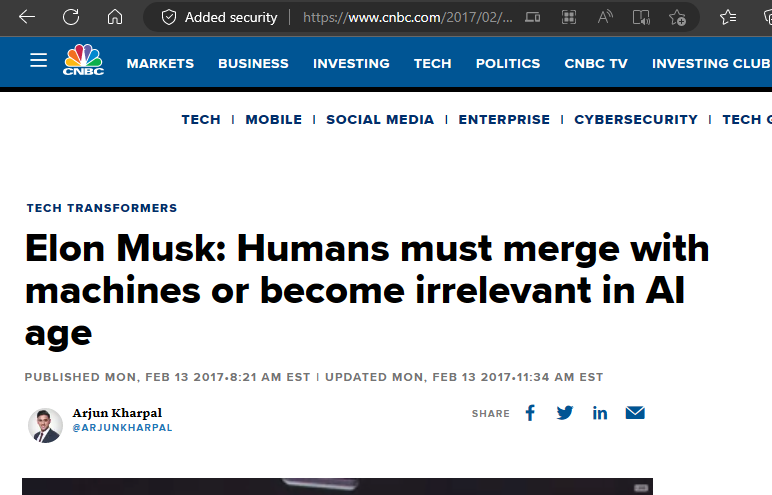Share the article on LinkedIn
This screenshot has height=495, width=772.
pyautogui.click(x=600, y=413)
